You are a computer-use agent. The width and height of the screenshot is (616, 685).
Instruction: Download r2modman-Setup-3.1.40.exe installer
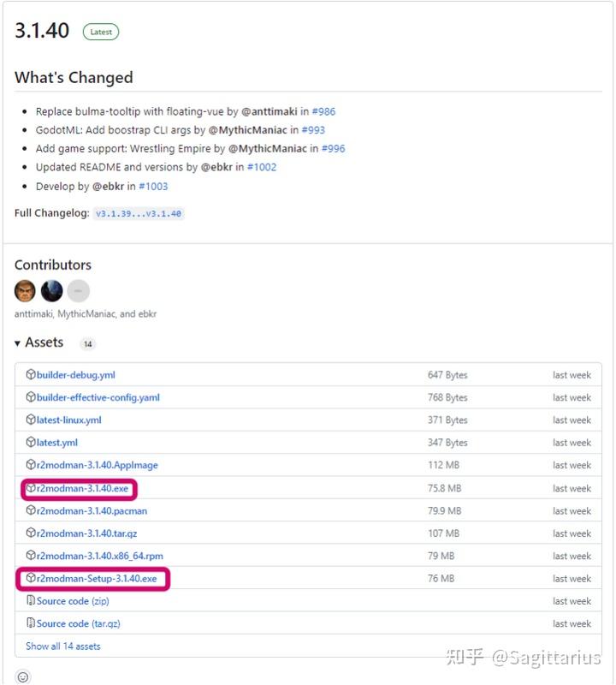(x=97, y=579)
